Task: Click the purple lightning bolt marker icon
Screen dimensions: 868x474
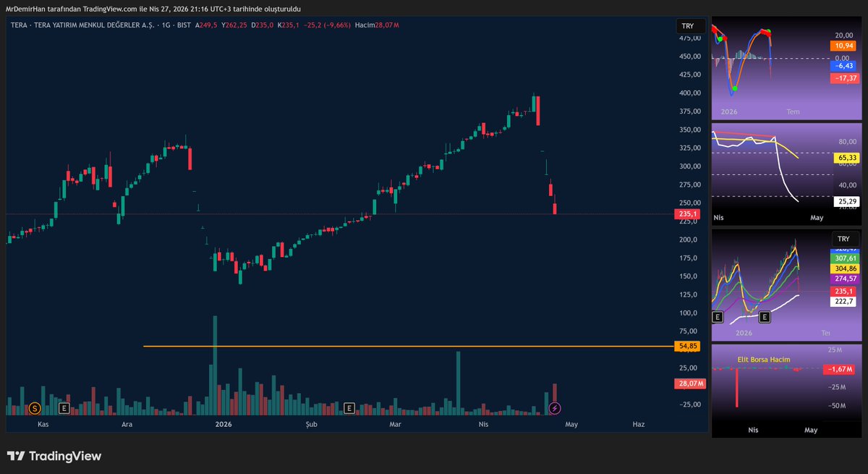Action: (x=554, y=408)
